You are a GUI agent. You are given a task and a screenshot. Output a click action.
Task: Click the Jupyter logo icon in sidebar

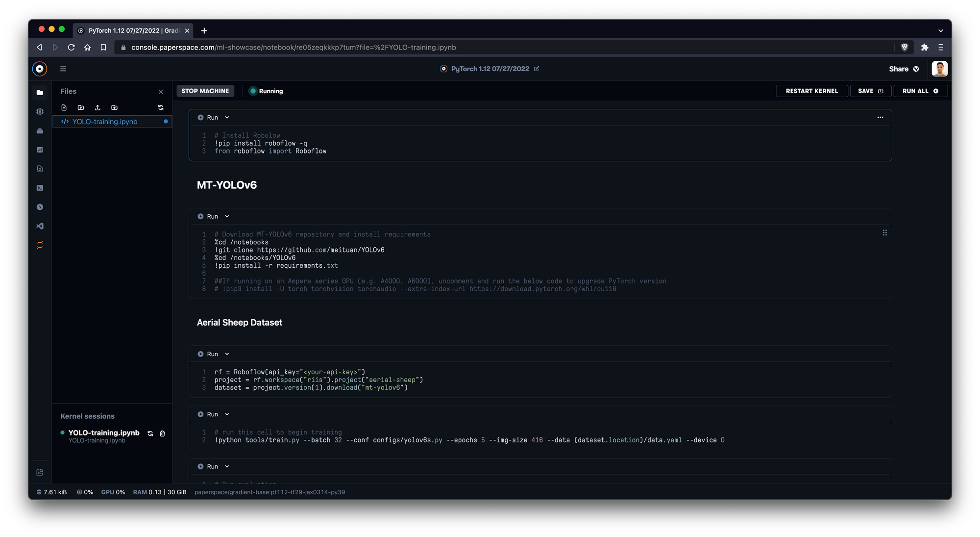[40, 245]
